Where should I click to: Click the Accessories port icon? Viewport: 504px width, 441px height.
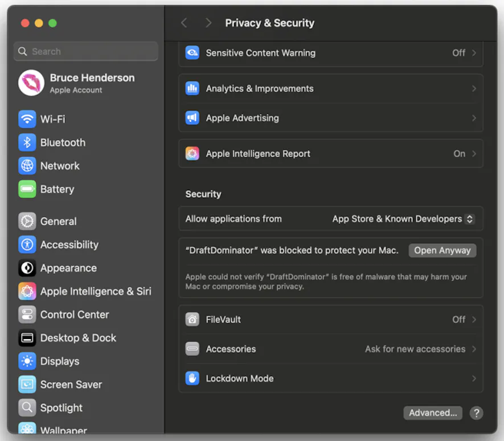[x=192, y=349]
